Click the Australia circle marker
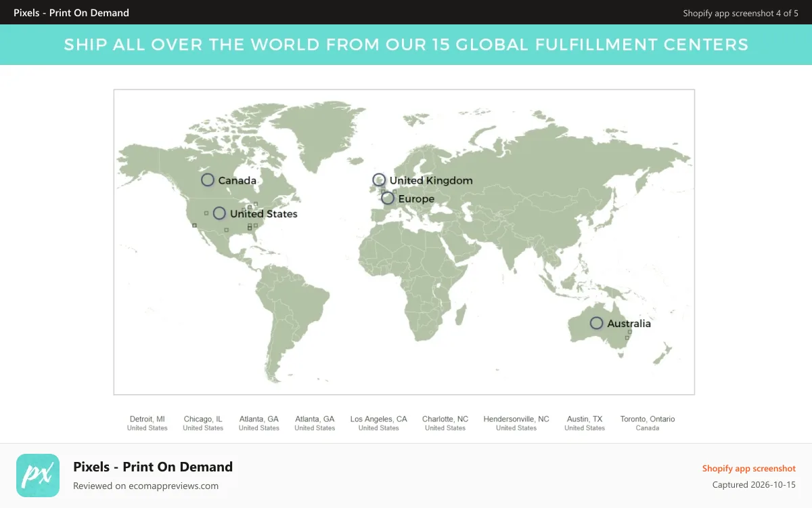The height and width of the screenshot is (508, 812). (x=596, y=323)
